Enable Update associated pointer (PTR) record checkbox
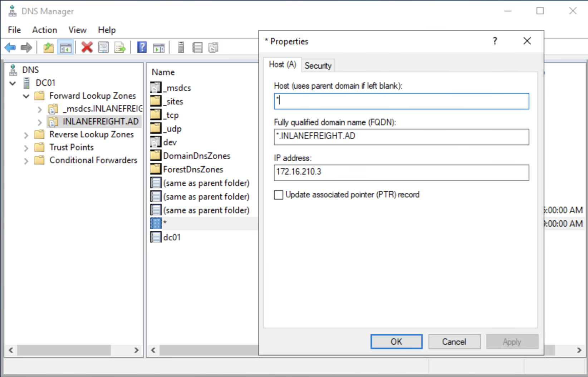This screenshot has height=377, width=588. click(278, 195)
